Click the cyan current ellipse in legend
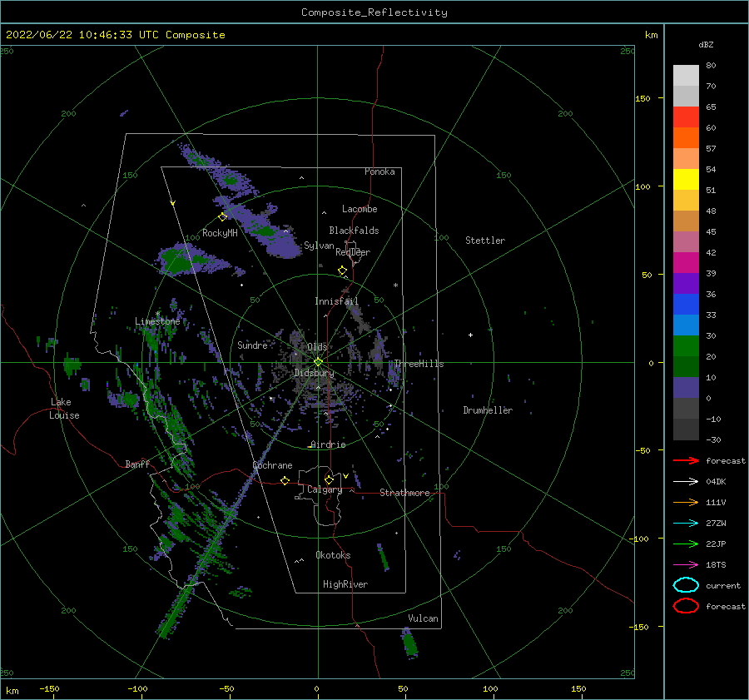Image resolution: width=749 pixels, height=700 pixels. click(686, 585)
